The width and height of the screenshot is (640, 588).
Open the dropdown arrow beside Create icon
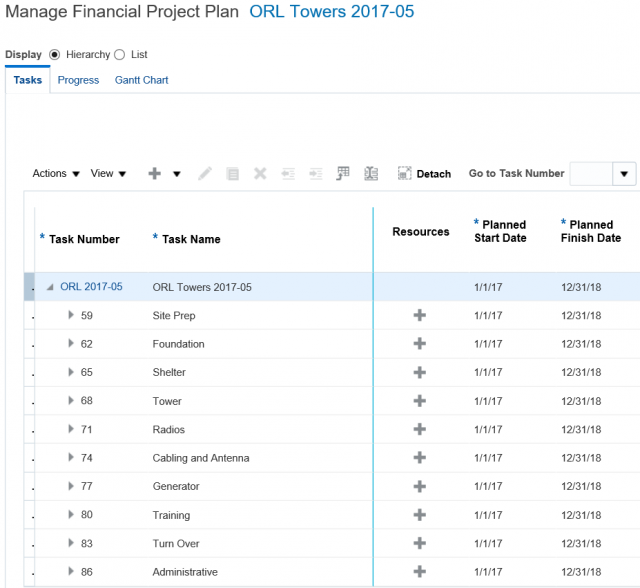[177, 174]
